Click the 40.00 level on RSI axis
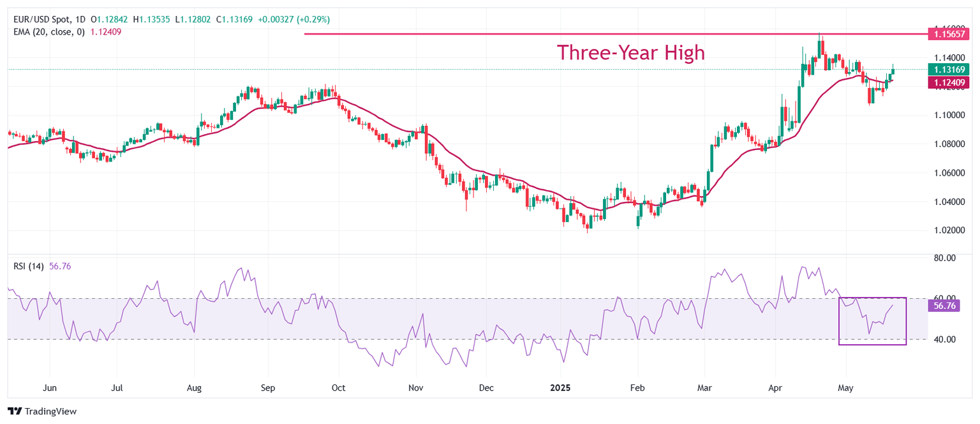 (942, 339)
